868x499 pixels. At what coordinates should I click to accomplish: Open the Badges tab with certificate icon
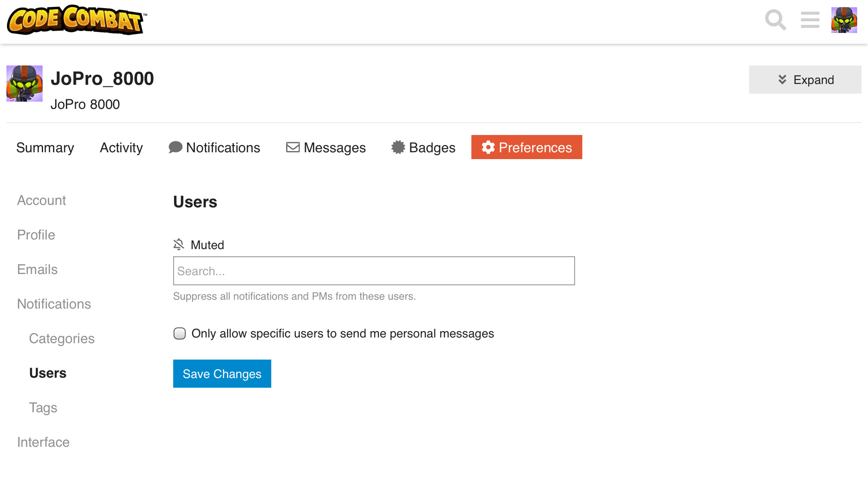pyautogui.click(x=423, y=147)
